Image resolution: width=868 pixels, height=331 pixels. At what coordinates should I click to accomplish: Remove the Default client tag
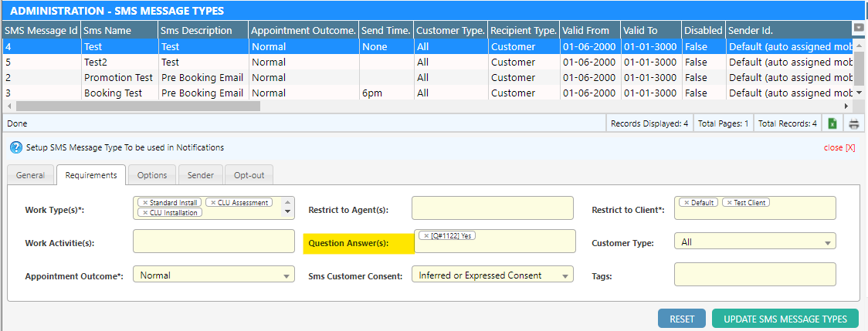(x=686, y=203)
